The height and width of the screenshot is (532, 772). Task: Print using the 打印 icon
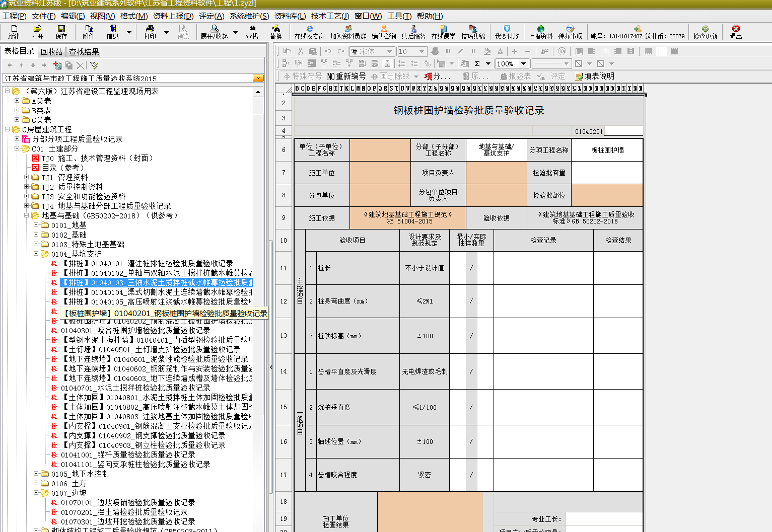point(150,32)
